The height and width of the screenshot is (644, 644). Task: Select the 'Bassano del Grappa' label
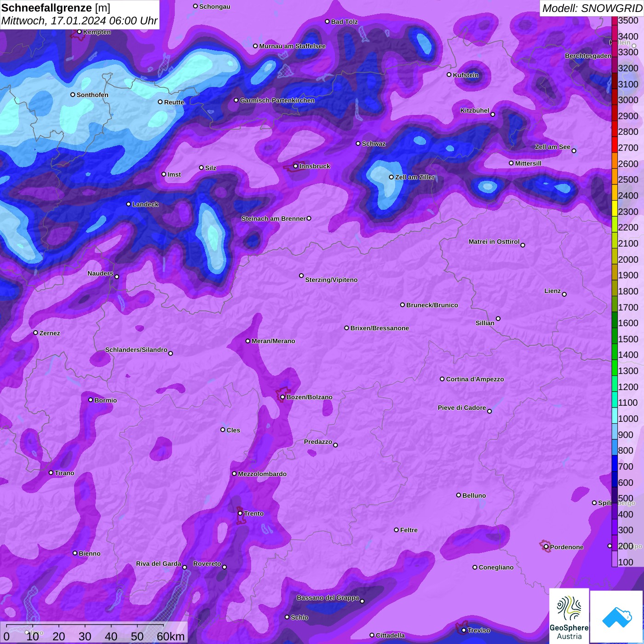[x=328, y=598]
